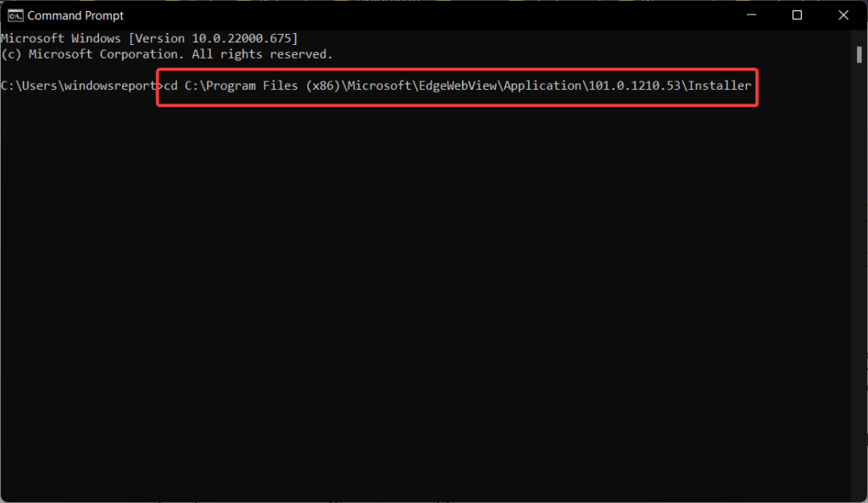Click the 'cd' command keyword
This screenshot has height=503, width=868.
click(x=173, y=86)
